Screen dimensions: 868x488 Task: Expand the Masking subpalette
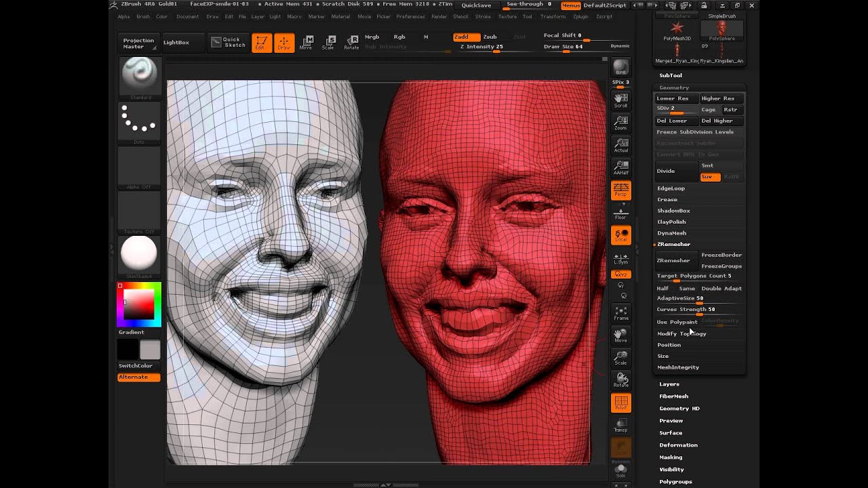(671, 457)
